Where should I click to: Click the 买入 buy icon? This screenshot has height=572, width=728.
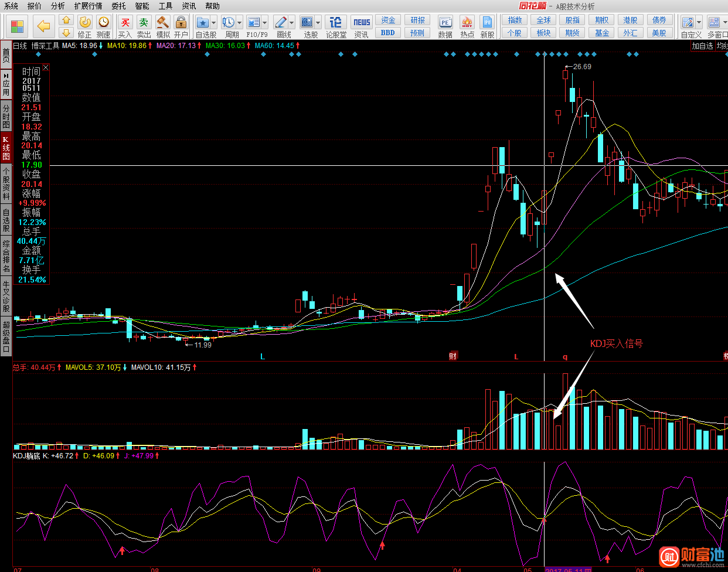[x=125, y=26]
